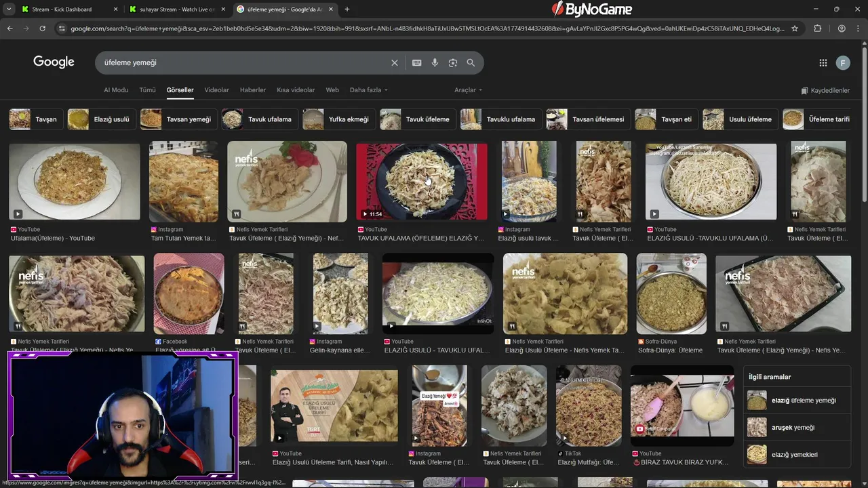The width and height of the screenshot is (868, 488).
Task: Open the Facebook Elazığ yöresine ait image
Action: pos(189,293)
